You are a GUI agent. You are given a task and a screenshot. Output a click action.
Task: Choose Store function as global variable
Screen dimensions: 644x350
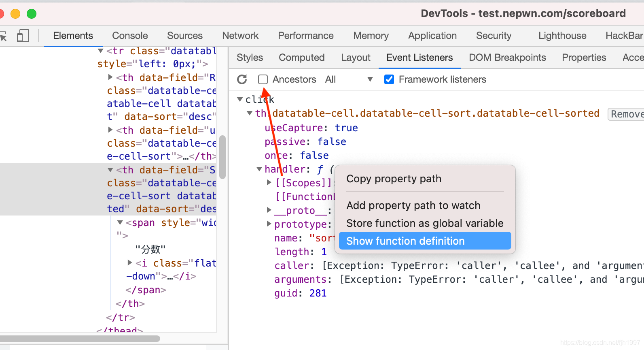(425, 223)
